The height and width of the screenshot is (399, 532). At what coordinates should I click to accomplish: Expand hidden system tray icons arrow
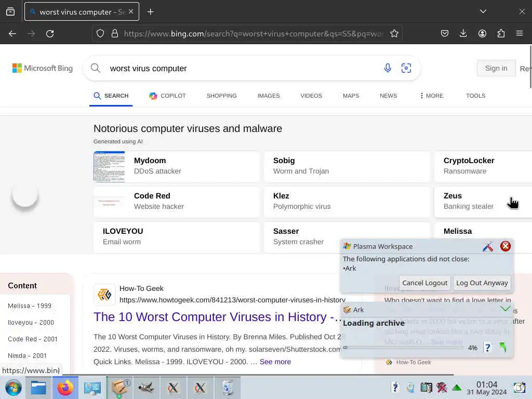click(457, 388)
